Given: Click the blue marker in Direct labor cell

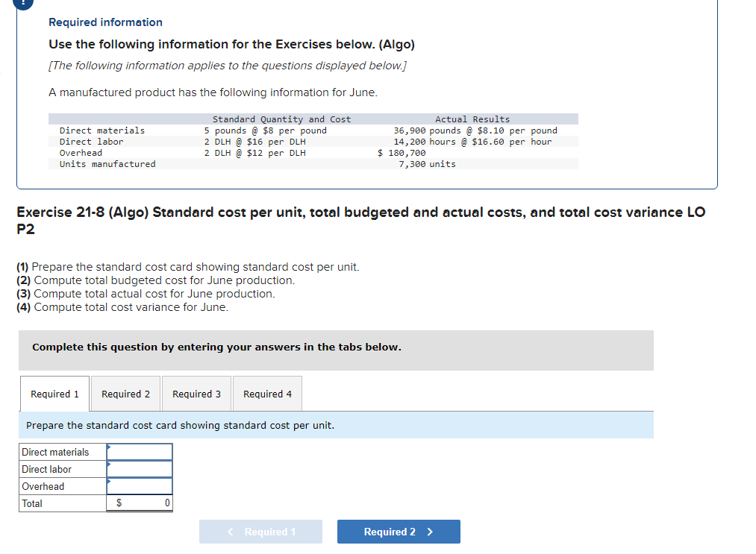Looking at the screenshot, I should pos(109,465).
